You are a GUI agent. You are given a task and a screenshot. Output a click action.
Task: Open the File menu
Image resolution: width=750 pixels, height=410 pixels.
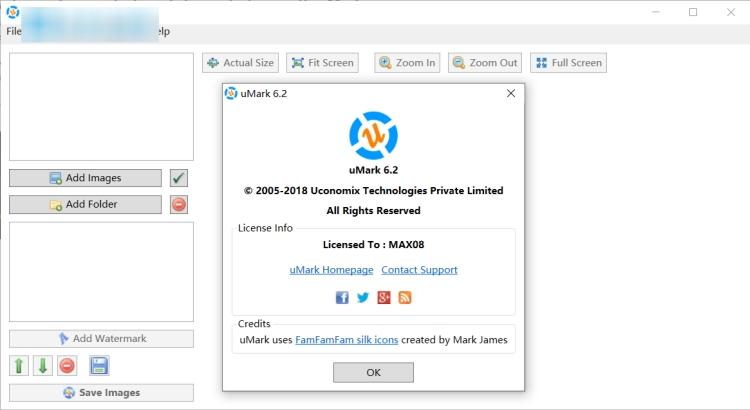13,32
